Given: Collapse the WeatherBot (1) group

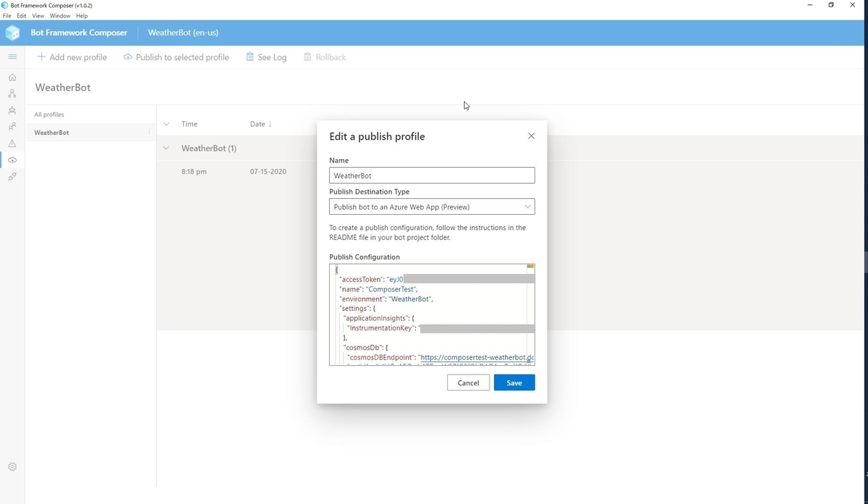Looking at the screenshot, I should point(166,148).
